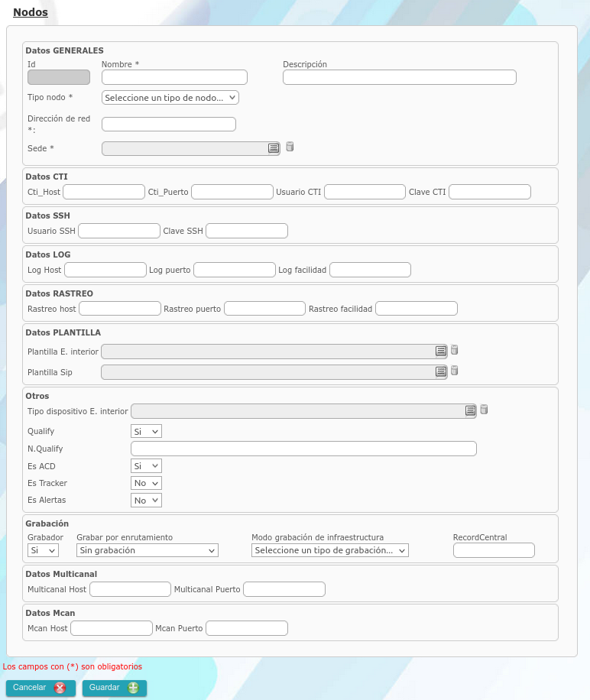The height and width of the screenshot is (700, 590).
Task: Click the Usuario SSH input field
Action: pos(119,231)
